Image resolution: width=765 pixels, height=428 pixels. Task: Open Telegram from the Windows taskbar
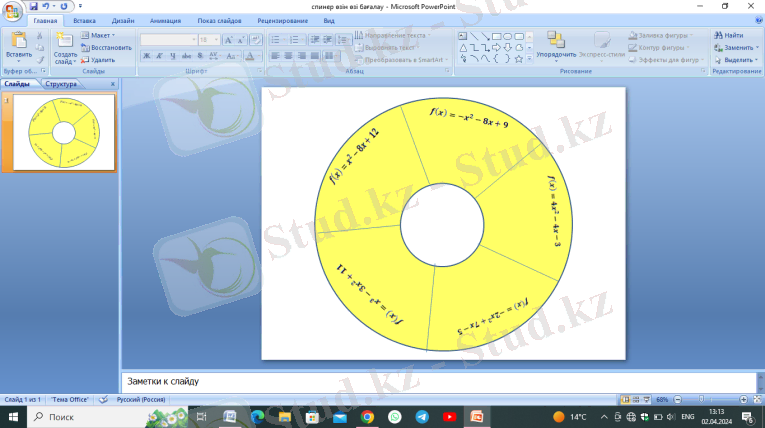click(421, 416)
